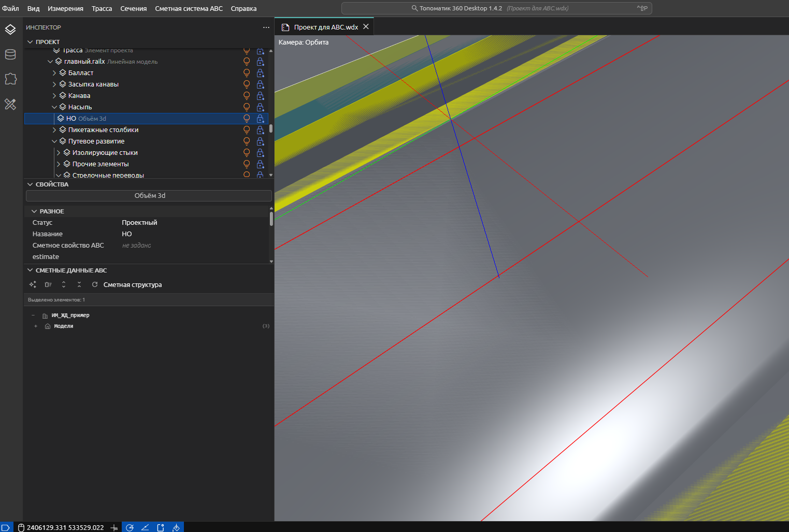Expand the Засыпка канавы tree node
The image size is (789, 532).
(54, 84)
